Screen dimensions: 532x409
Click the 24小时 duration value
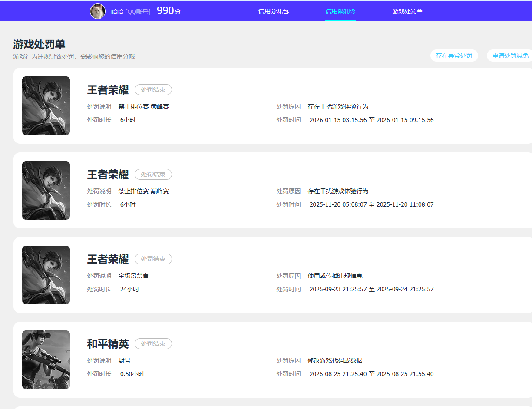click(129, 289)
